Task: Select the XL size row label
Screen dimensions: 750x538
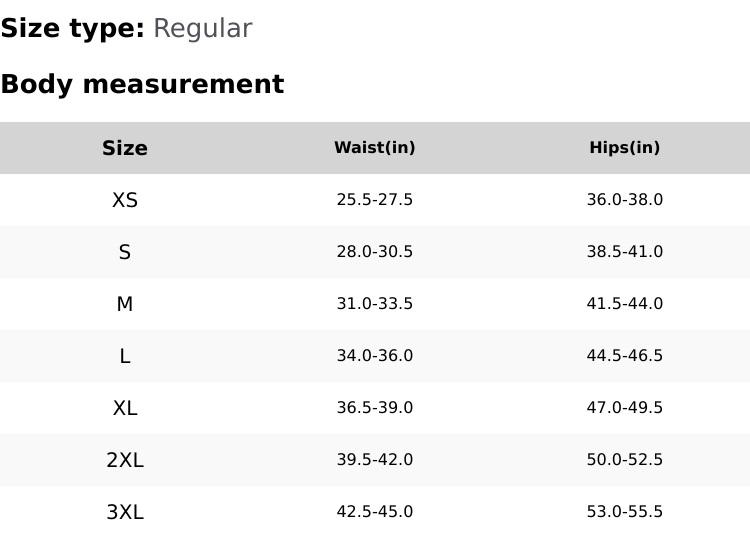Action: coord(125,408)
